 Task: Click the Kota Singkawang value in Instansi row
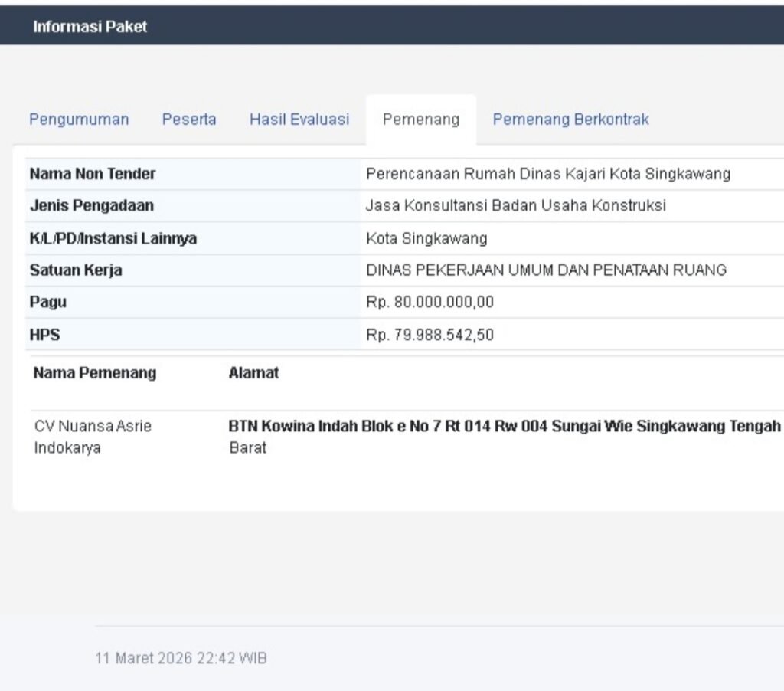click(x=426, y=238)
